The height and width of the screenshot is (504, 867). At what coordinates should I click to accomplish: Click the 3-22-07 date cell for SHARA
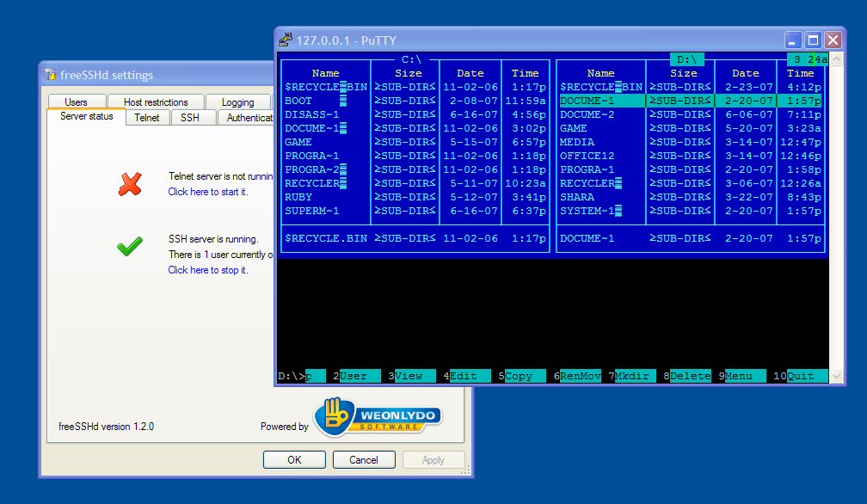point(749,197)
